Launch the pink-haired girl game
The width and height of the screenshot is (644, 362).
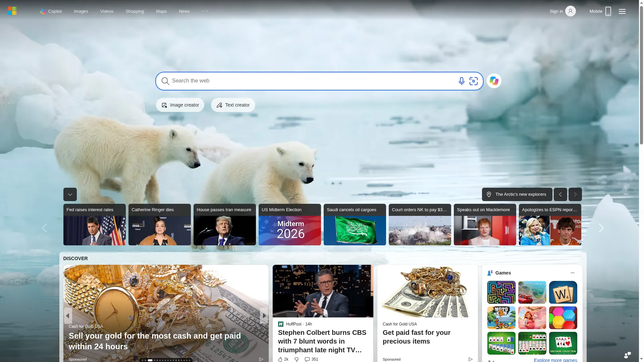pos(532,318)
